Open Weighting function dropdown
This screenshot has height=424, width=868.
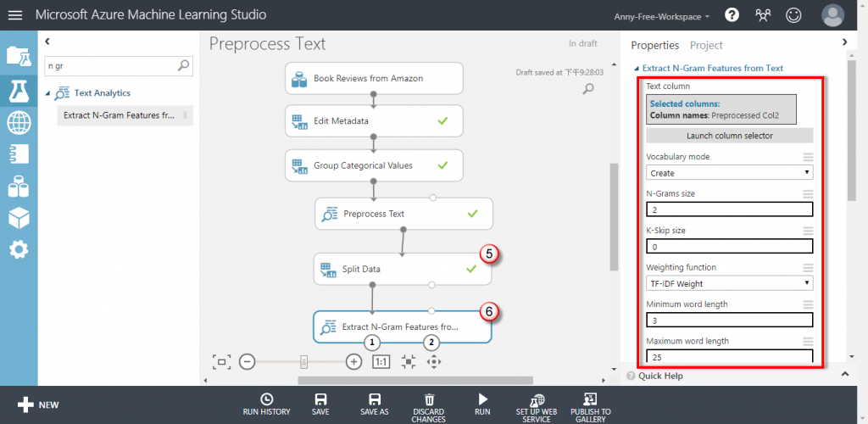730,283
